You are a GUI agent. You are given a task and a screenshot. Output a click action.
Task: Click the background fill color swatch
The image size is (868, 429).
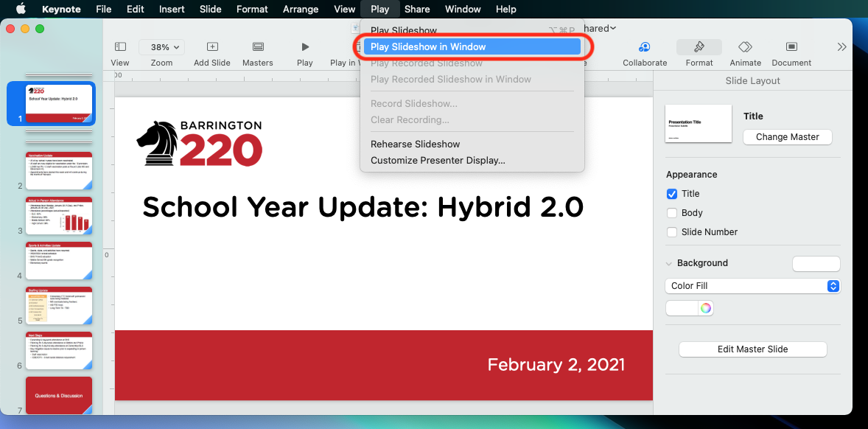tap(682, 308)
